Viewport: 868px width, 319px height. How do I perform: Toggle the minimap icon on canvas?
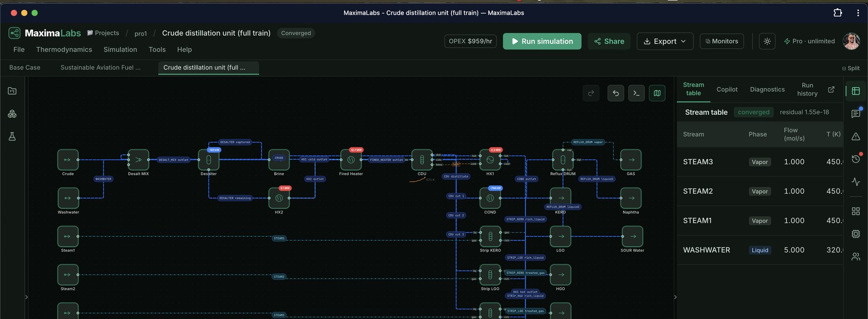pyautogui.click(x=657, y=93)
